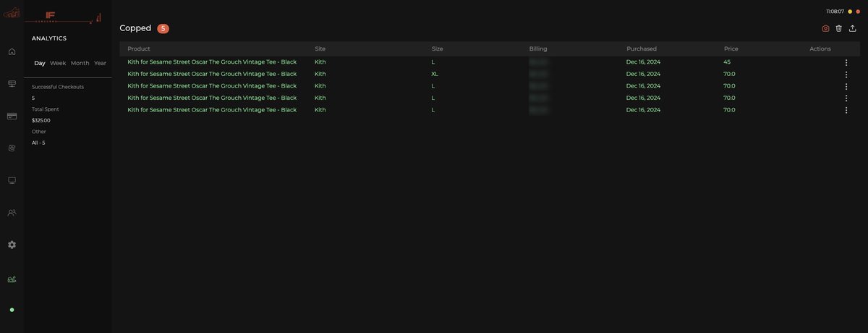Open the Tasks page sidebar icon
Viewport: 868px width, 333px height.
[x=12, y=84]
